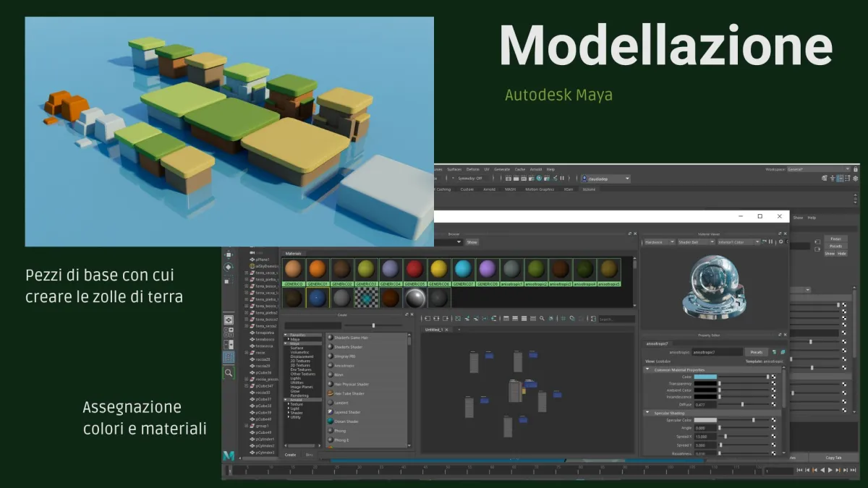Collapse the Common Material Properties section
The height and width of the screenshot is (488, 868).
(x=647, y=369)
